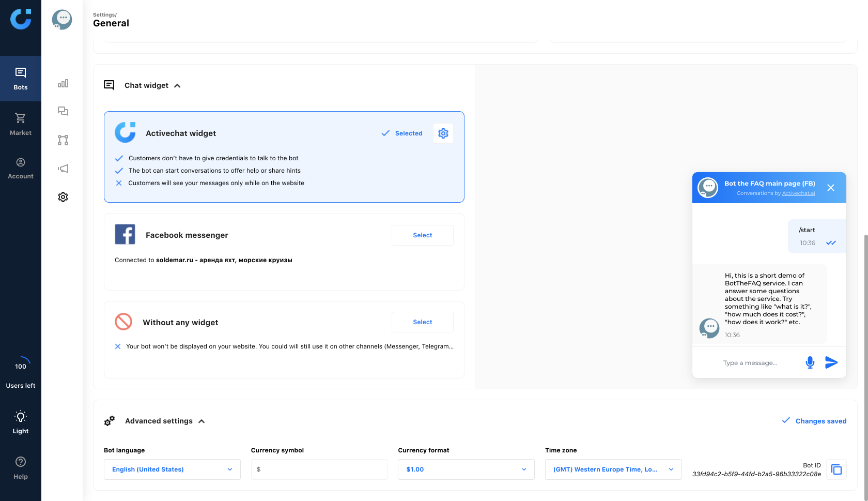This screenshot has height=501, width=868.
Task: Select the Without any widget option
Action: pyautogui.click(x=422, y=322)
